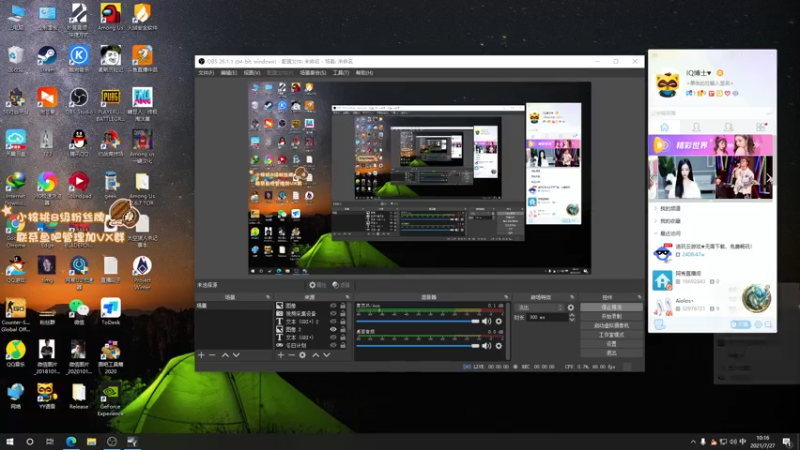Toggle visibility of 图像 2 source
This screenshot has height=450, width=800.
point(333,330)
